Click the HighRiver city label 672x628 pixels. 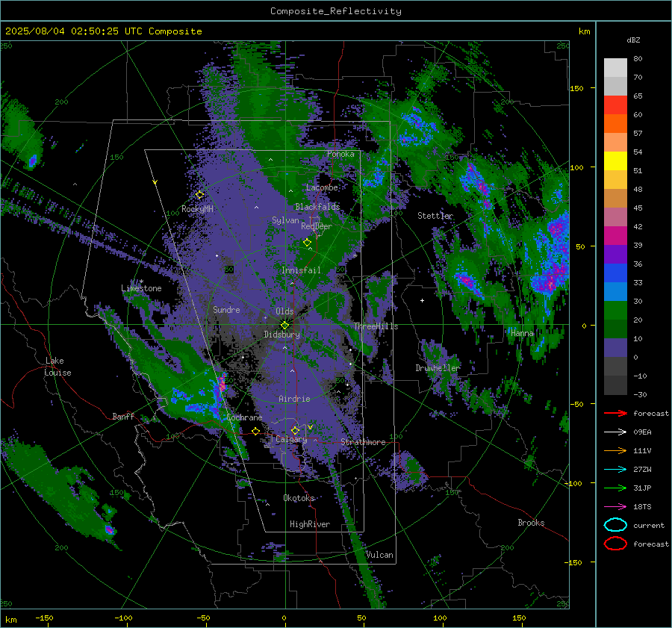(x=310, y=524)
